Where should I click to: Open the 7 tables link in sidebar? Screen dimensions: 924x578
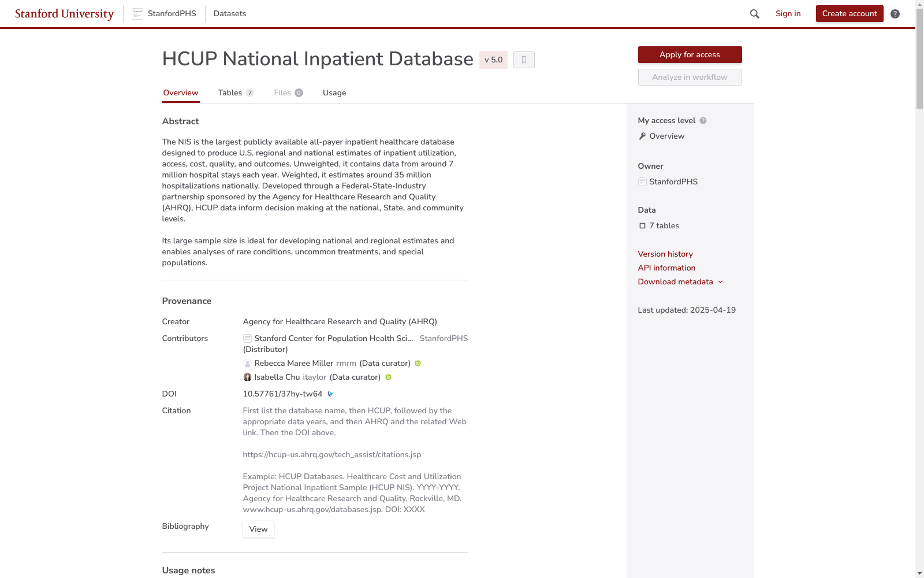tap(664, 226)
